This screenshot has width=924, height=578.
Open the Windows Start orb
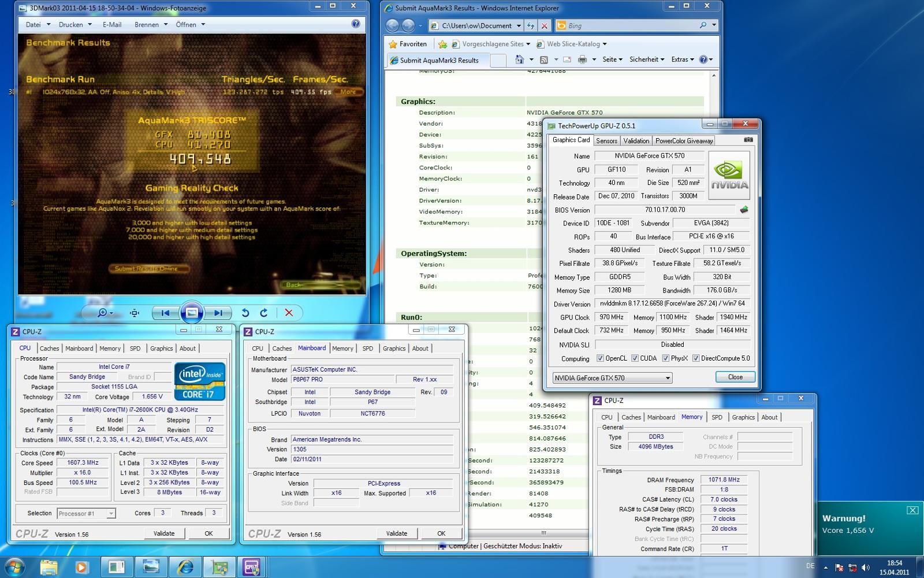tap(14, 567)
